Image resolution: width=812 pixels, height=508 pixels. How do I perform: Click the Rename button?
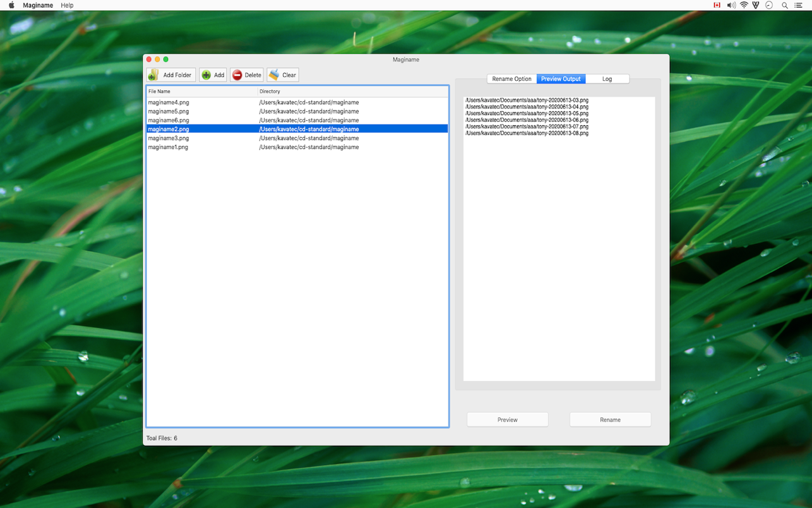pyautogui.click(x=610, y=420)
